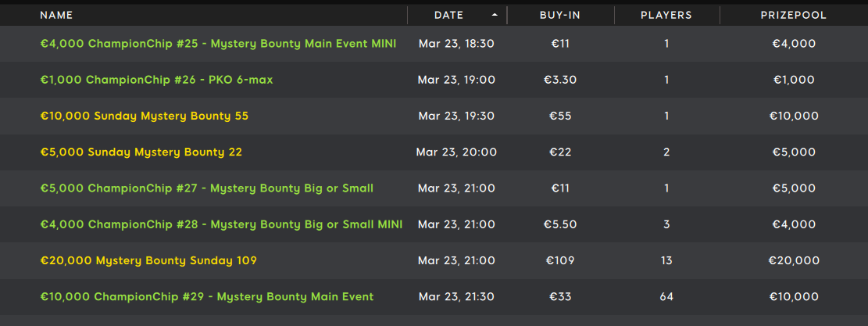Click the Date column sort arrow icon

pyautogui.click(x=495, y=16)
